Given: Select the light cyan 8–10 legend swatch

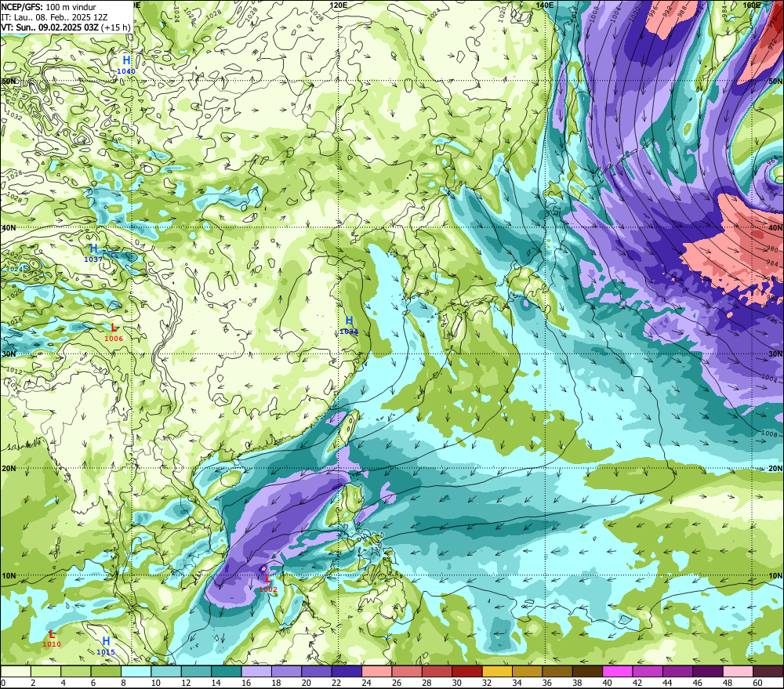Looking at the screenshot, I should click(x=136, y=672).
